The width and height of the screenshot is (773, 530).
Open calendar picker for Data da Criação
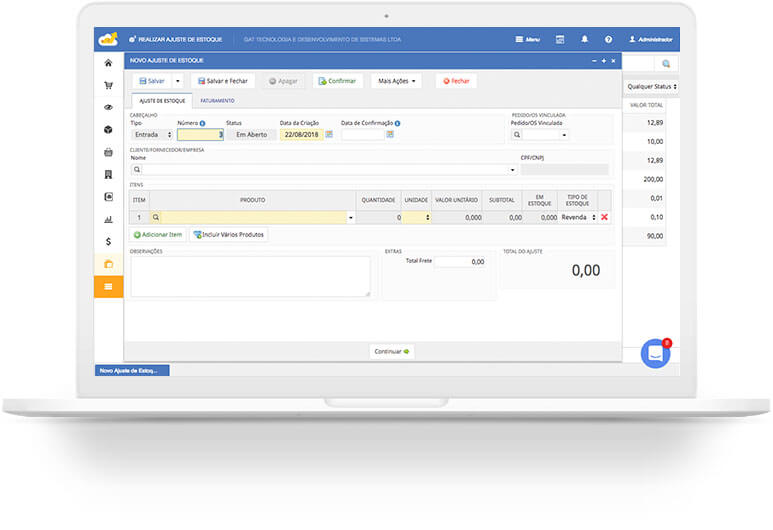click(x=329, y=134)
